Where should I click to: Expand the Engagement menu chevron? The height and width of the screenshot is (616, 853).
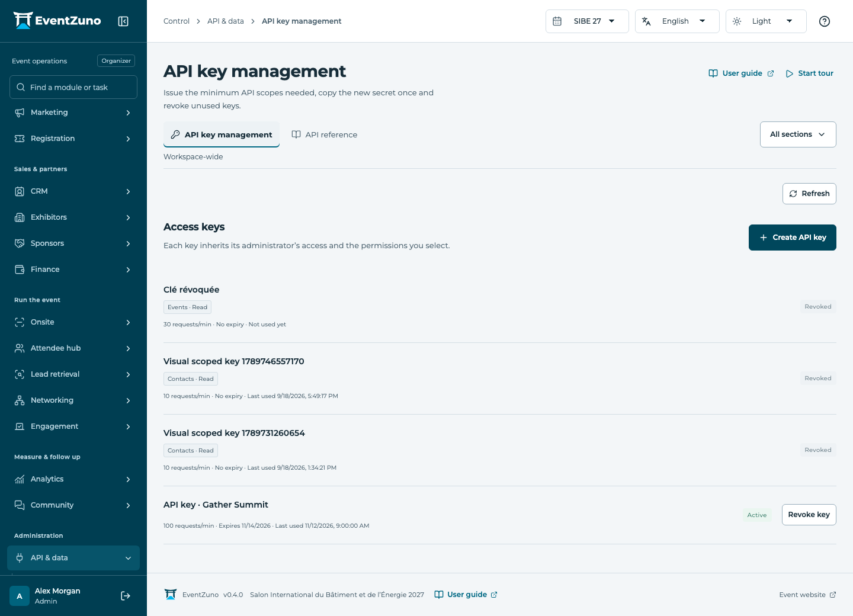(x=128, y=426)
